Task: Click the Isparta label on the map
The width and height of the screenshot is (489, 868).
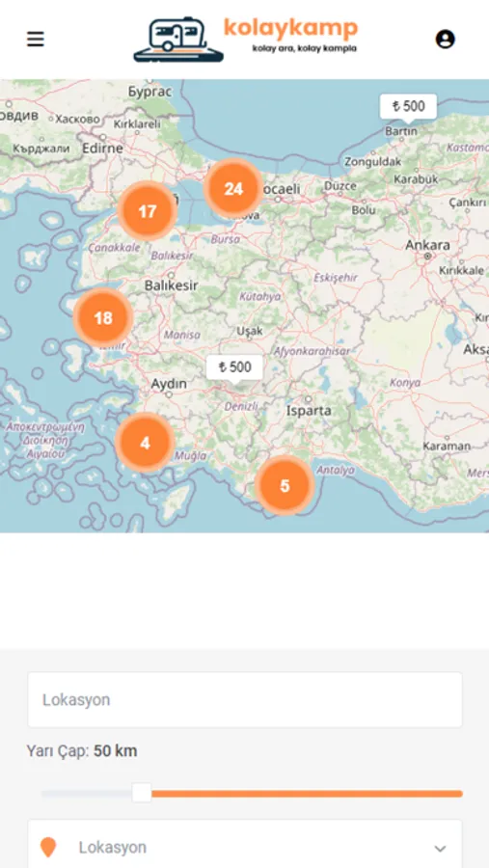Action: click(309, 411)
